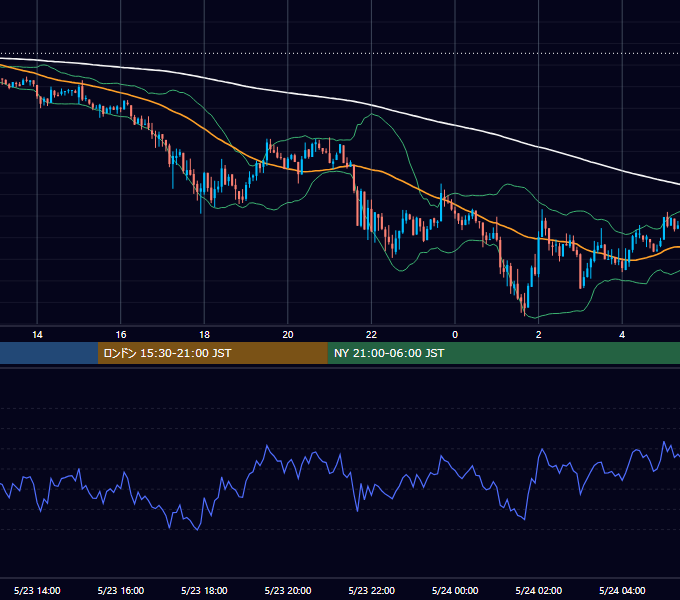
Task: Click the 5/24 04:00 date label
Action: click(x=622, y=590)
